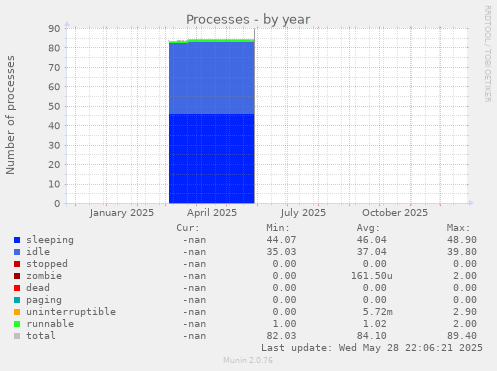Click uninterruptible maximum value 2.90
Image resolution: width=497 pixels, height=371 pixels.
pyautogui.click(x=465, y=312)
